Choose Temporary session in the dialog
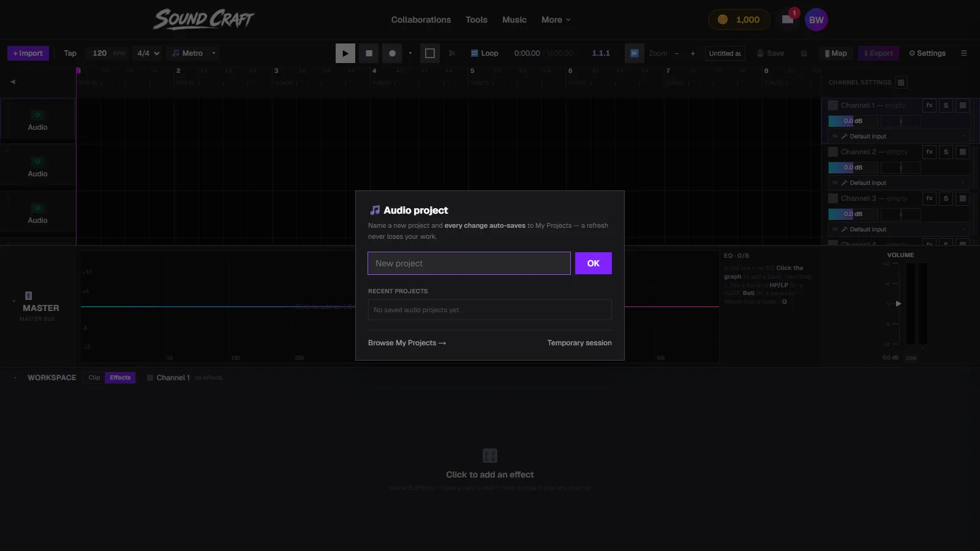 tap(579, 343)
